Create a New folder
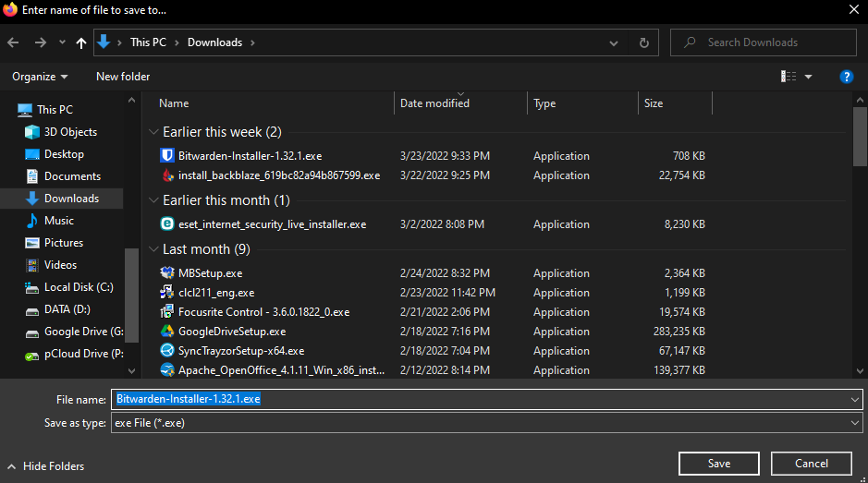 (x=123, y=77)
